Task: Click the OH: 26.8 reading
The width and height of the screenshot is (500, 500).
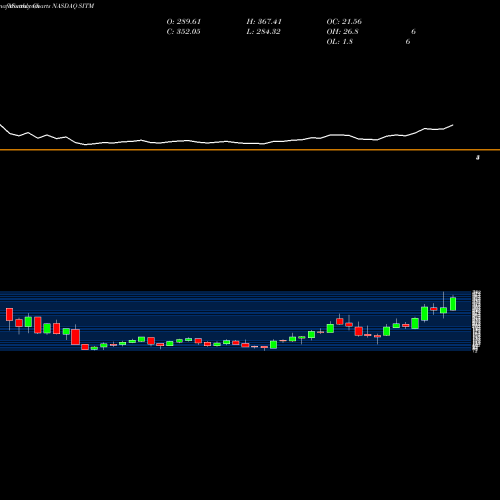Action: (342, 32)
